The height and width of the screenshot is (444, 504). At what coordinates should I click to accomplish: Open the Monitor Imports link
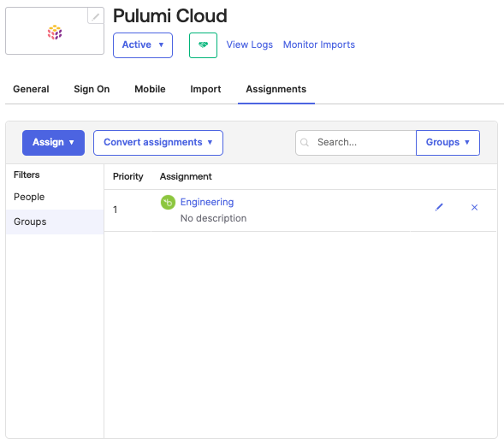point(319,44)
